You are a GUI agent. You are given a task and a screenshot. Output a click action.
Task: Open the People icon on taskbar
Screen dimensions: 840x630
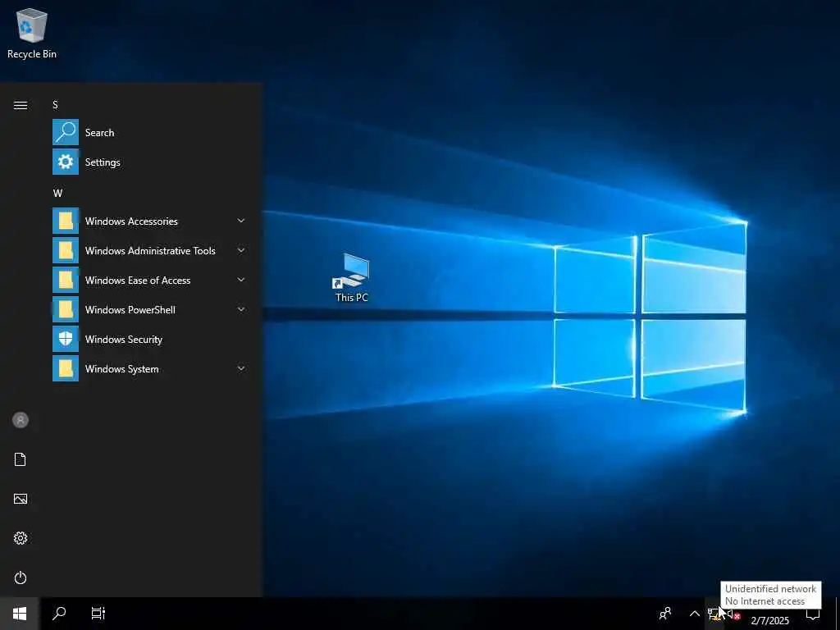coord(664,614)
